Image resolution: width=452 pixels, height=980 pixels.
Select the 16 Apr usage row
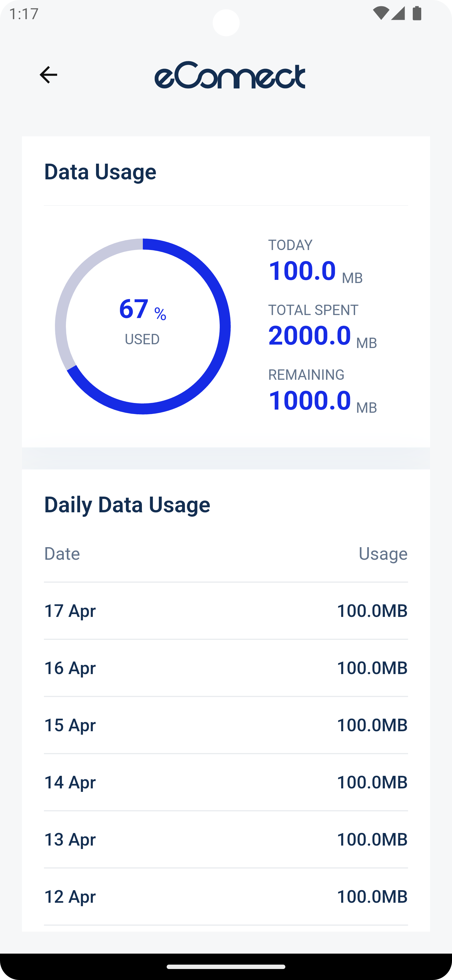pos(226,668)
